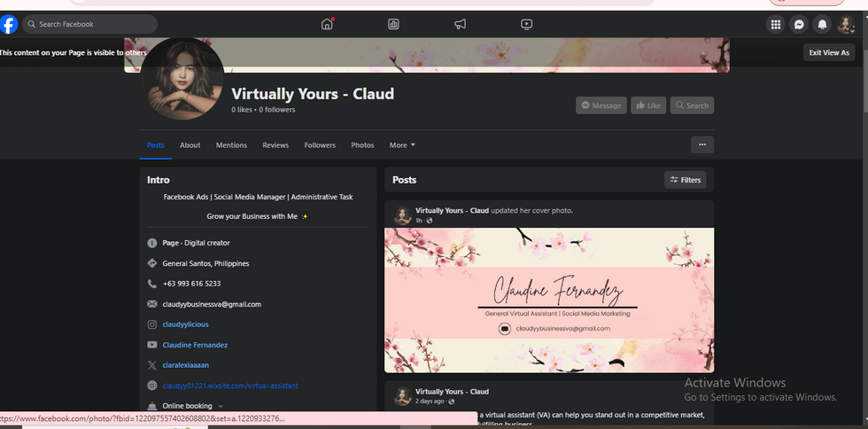The width and height of the screenshot is (868, 429).
Task: Open the account profile picture menu
Action: (x=846, y=25)
